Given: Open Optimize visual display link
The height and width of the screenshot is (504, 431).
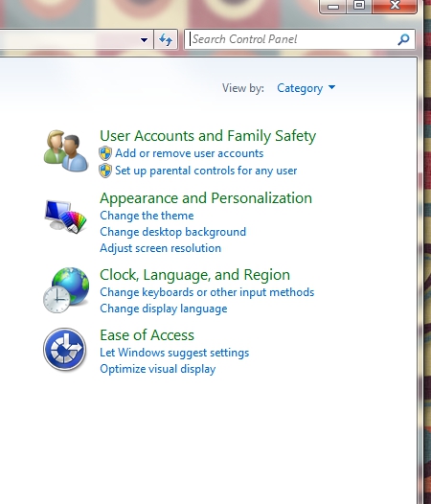Looking at the screenshot, I should coord(158,369).
